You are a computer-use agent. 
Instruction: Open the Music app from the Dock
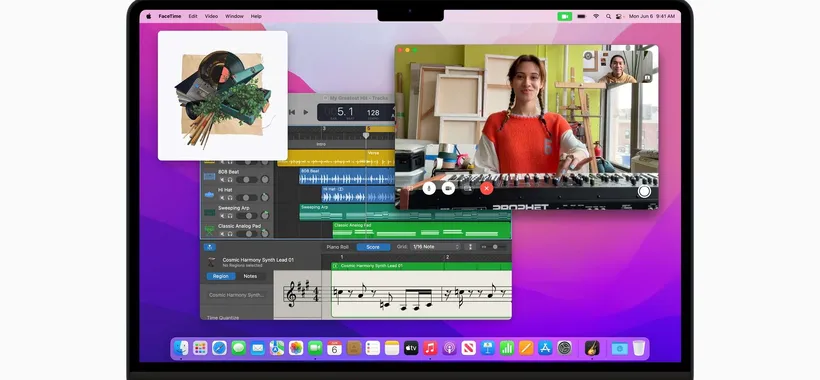point(430,348)
